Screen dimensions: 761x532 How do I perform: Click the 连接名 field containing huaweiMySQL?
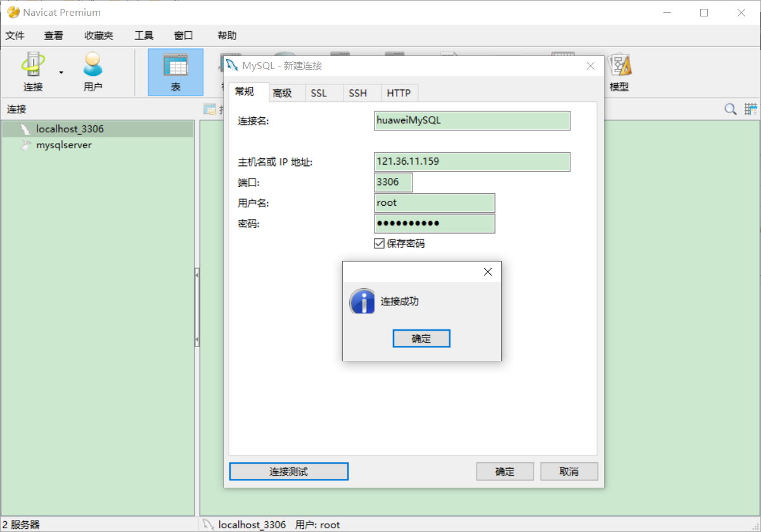tap(472, 120)
